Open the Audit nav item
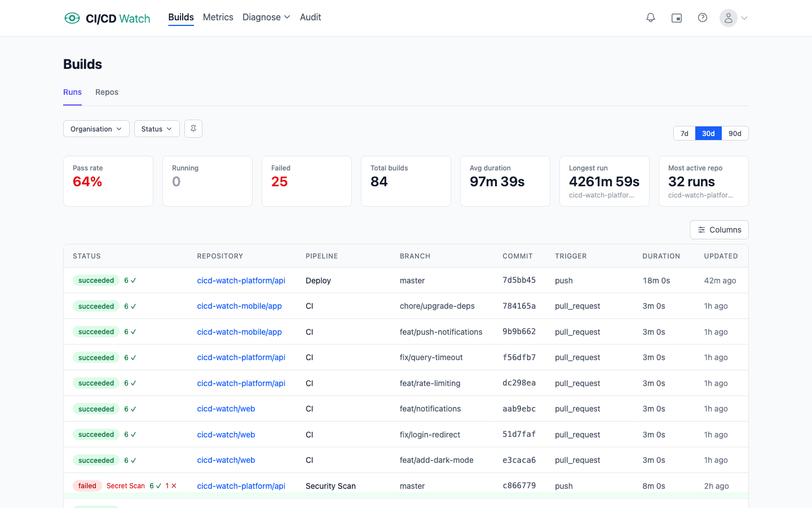 point(310,17)
